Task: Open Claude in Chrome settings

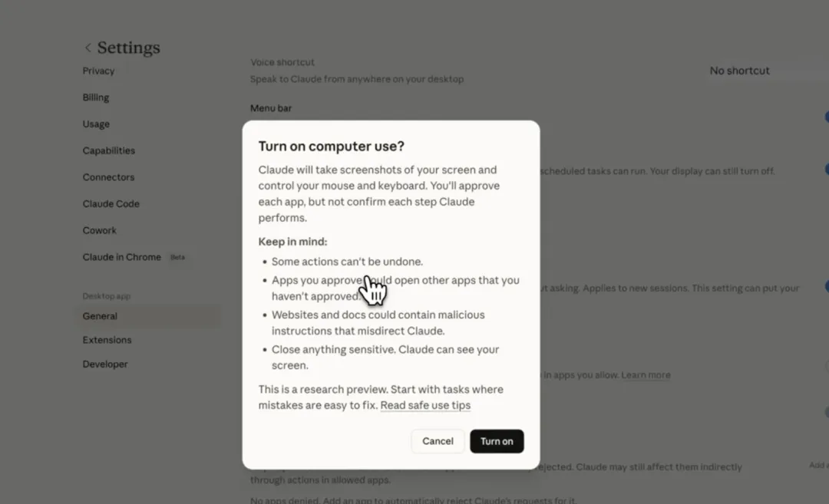Action: point(121,257)
